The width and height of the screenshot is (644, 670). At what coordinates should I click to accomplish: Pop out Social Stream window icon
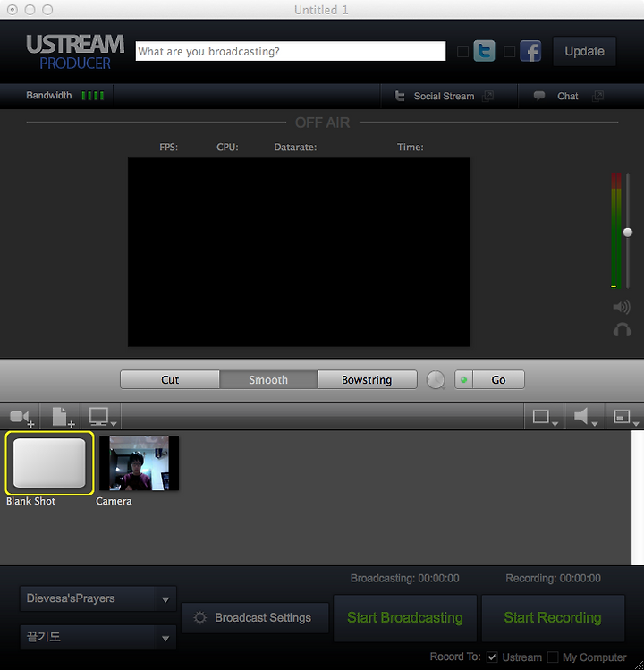click(x=487, y=96)
